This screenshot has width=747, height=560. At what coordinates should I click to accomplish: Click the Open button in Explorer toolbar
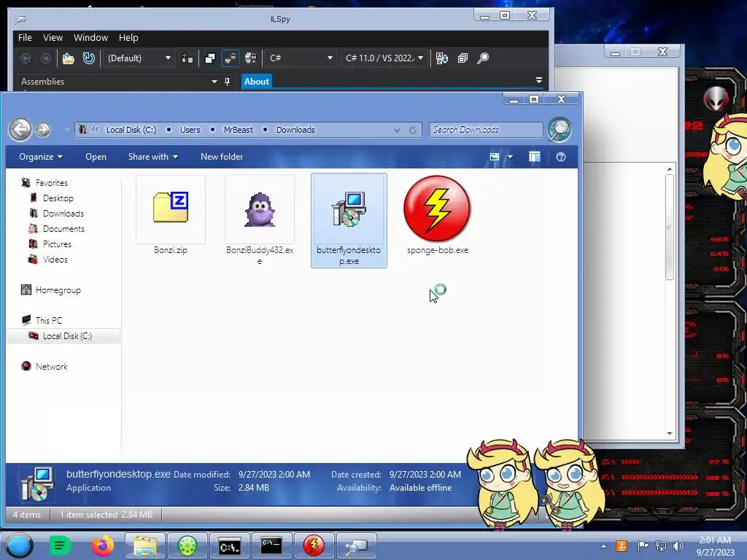[x=96, y=157]
